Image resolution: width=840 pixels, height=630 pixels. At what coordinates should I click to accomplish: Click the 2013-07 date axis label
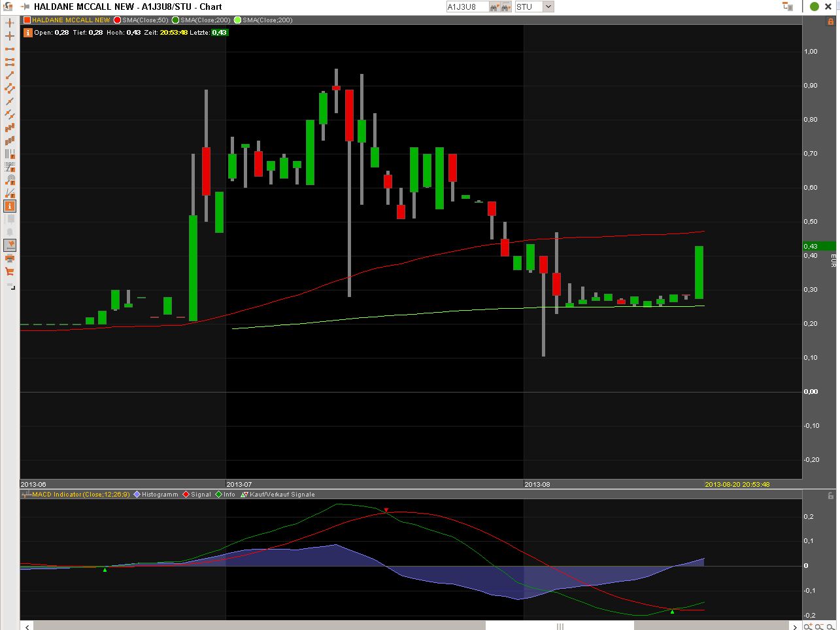[x=239, y=485]
